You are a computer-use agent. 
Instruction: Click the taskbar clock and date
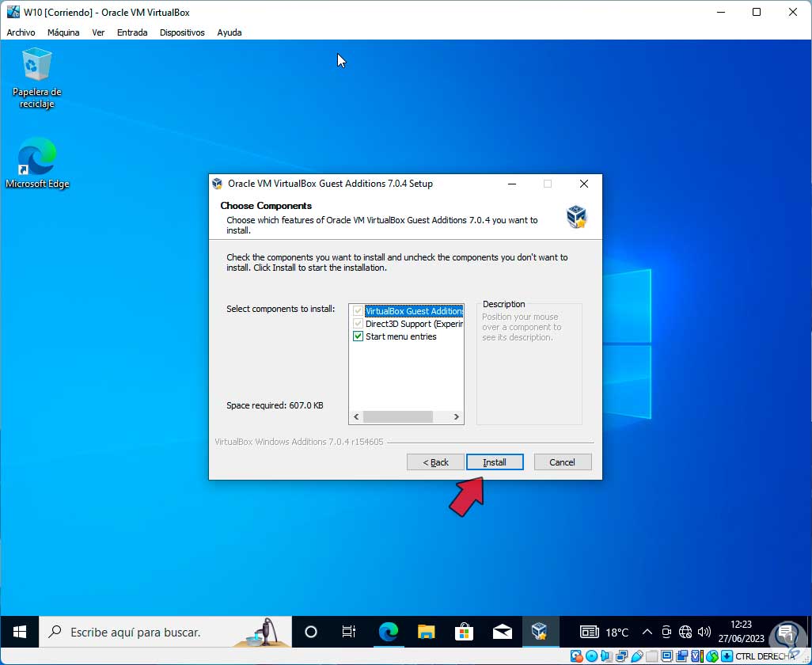[741, 632]
